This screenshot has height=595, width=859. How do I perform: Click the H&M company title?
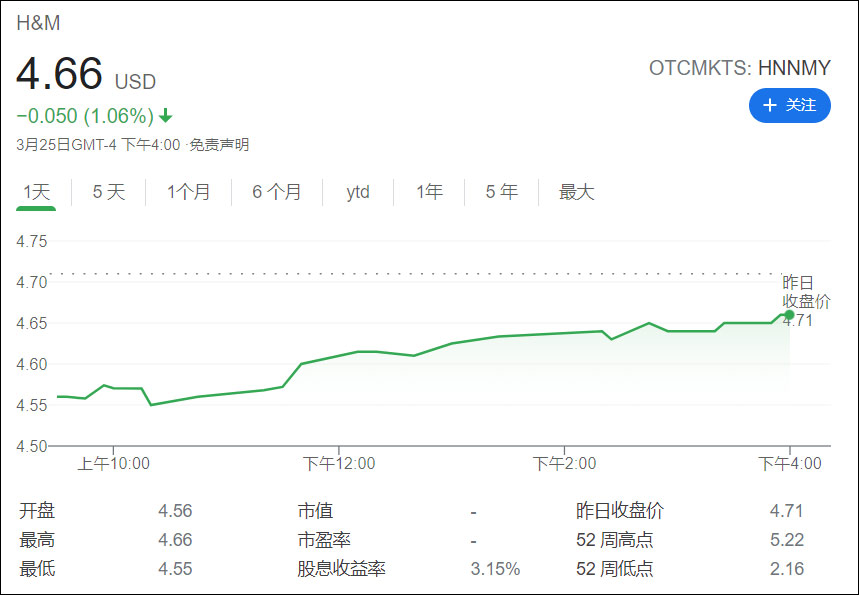coord(38,23)
